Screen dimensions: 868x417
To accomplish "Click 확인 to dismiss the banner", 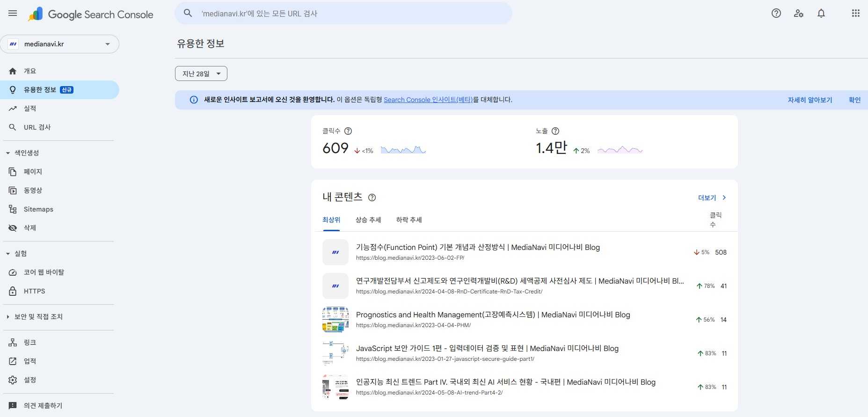I will pyautogui.click(x=855, y=100).
